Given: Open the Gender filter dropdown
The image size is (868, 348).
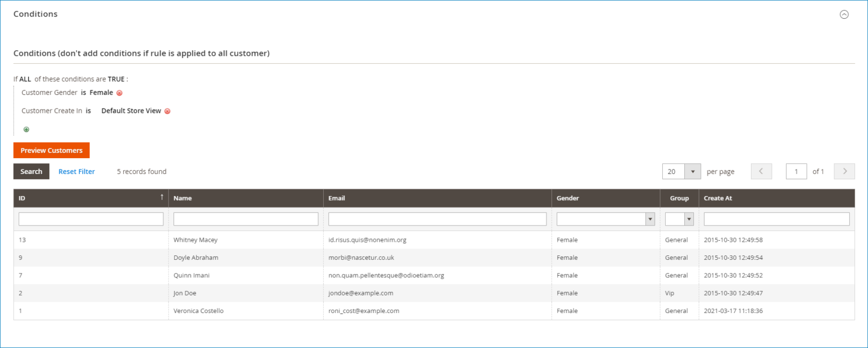Looking at the screenshot, I should point(650,219).
